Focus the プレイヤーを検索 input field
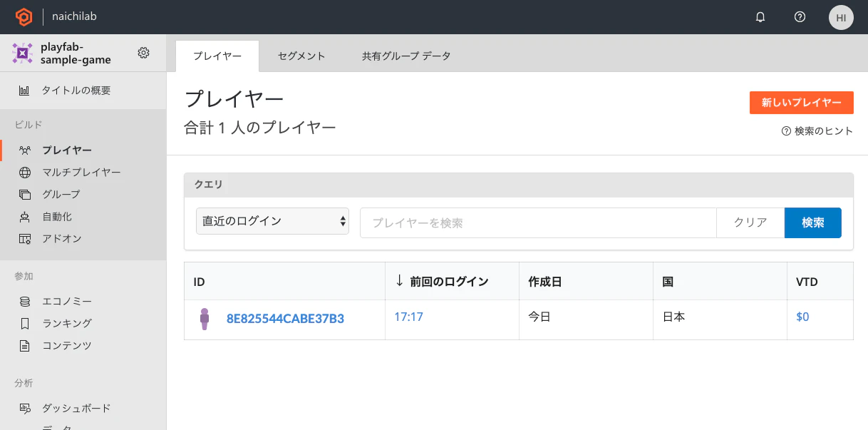 click(x=538, y=222)
